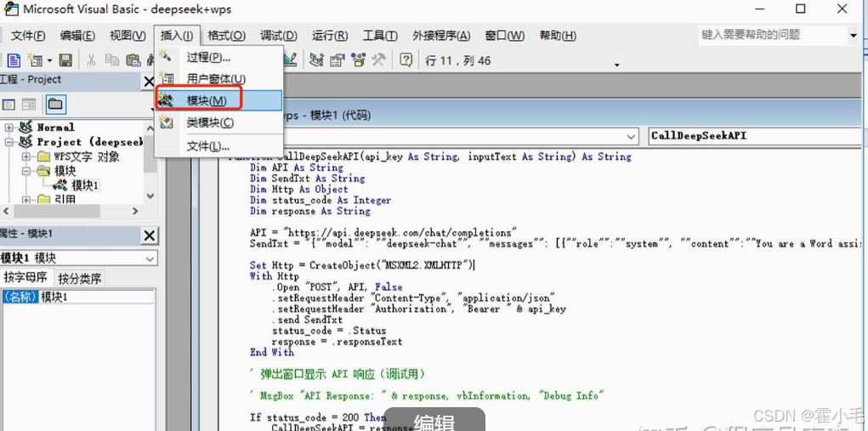Image resolution: width=868 pixels, height=431 pixels.
Task: Click the project tree left scroll arrow
Action: [x=6, y=211]
